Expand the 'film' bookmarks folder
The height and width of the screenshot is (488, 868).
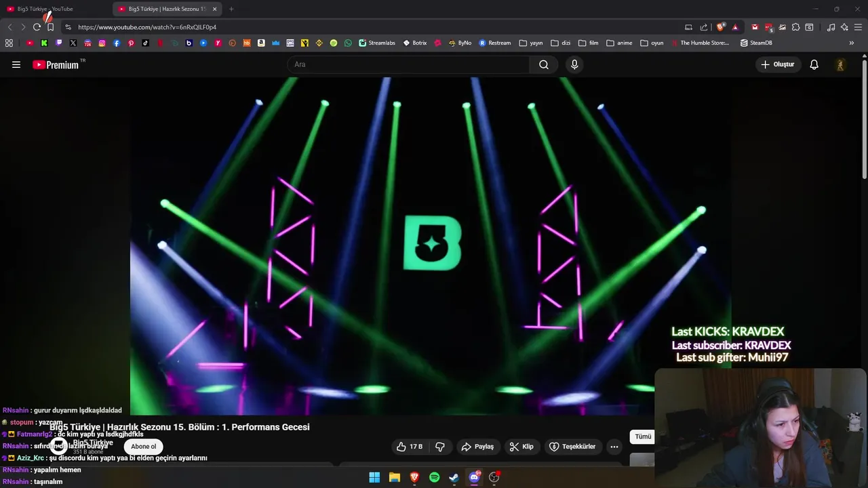point(588,43)
